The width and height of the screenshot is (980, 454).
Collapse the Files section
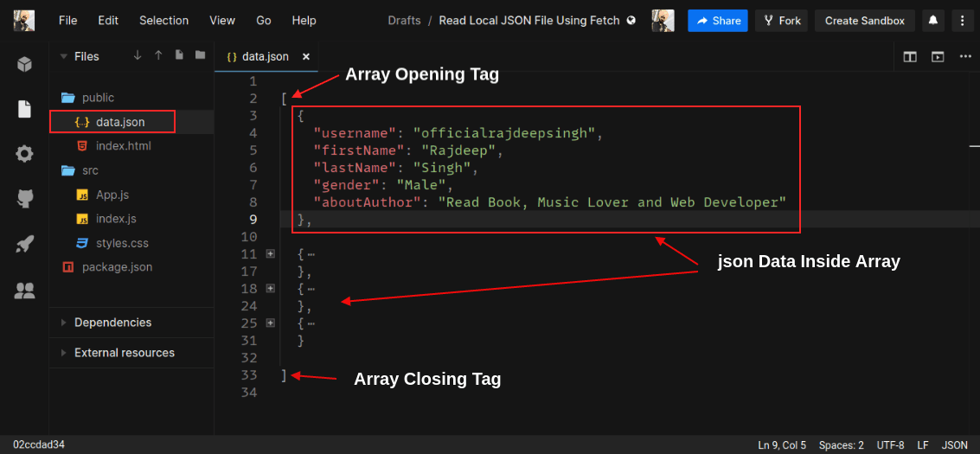(x=63, y=56)
